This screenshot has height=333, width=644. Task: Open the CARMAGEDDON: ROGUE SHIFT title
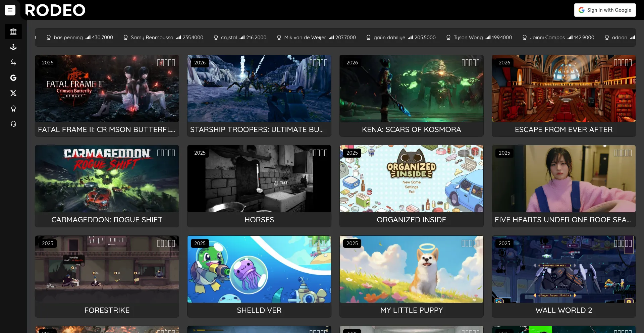click(107, 220)
